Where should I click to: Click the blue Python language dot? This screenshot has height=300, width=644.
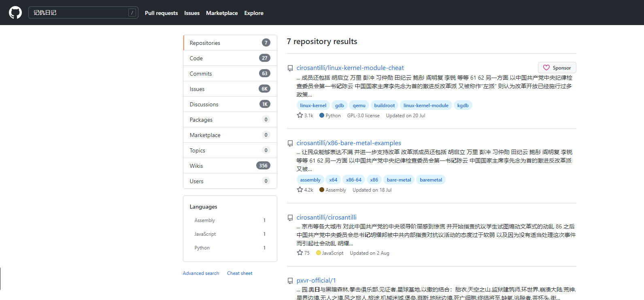pos(322,115)
